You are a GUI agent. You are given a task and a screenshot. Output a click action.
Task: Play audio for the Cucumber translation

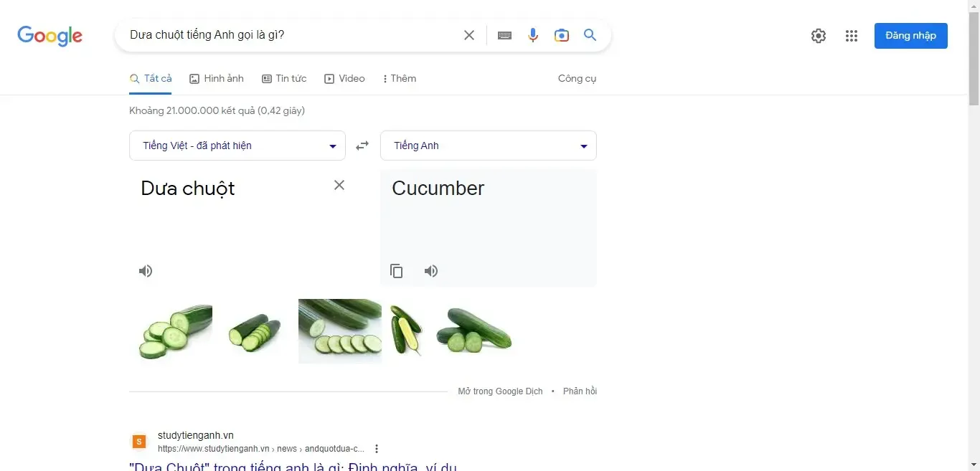(431, 271)
